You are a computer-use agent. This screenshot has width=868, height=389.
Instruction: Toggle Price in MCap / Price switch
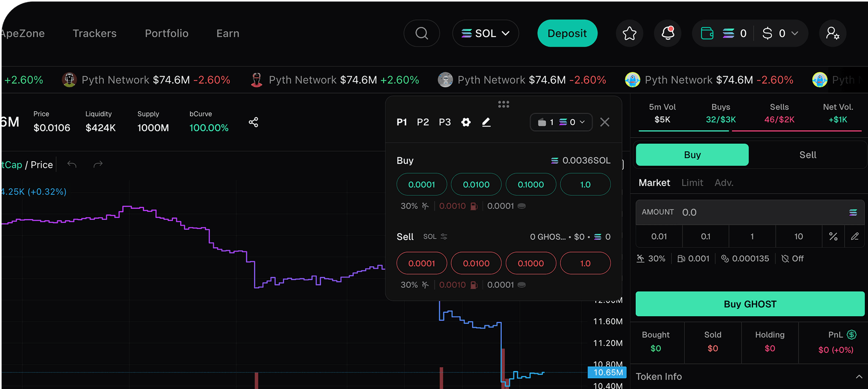(x=42, y=165)
